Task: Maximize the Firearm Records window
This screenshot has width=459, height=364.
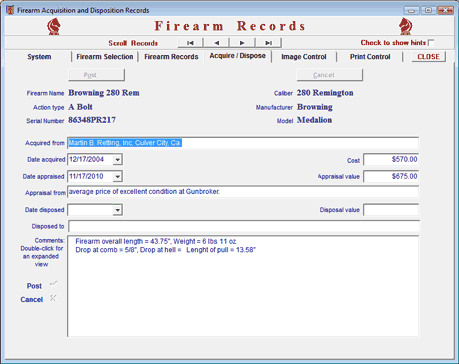Action: click(x=428, y=10)
